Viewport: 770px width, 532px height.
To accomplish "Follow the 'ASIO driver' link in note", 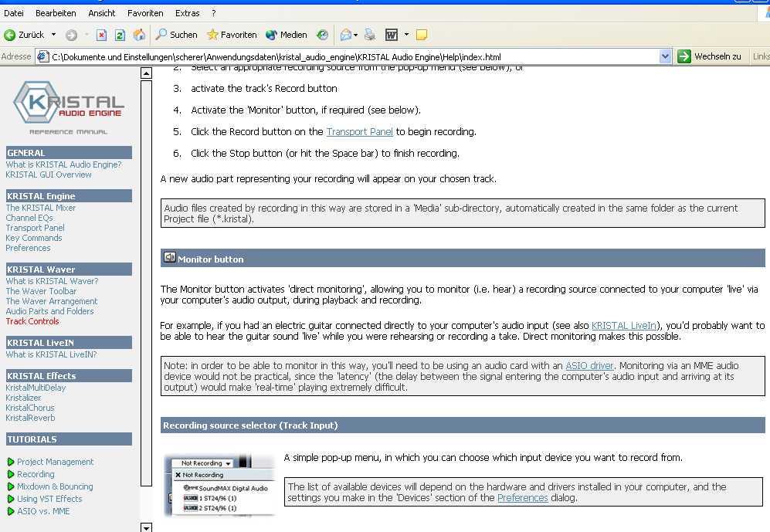I will [589, 366].
